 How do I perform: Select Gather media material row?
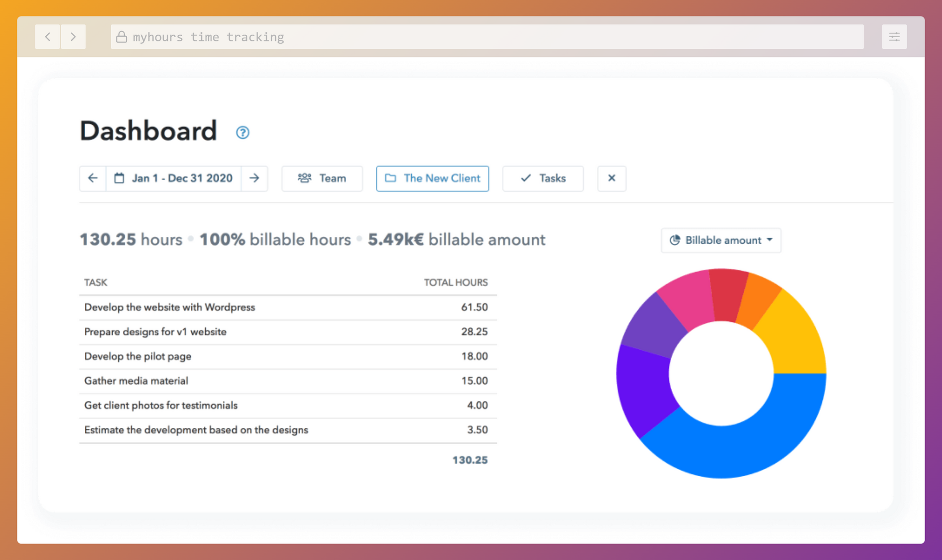pos(288,381)
